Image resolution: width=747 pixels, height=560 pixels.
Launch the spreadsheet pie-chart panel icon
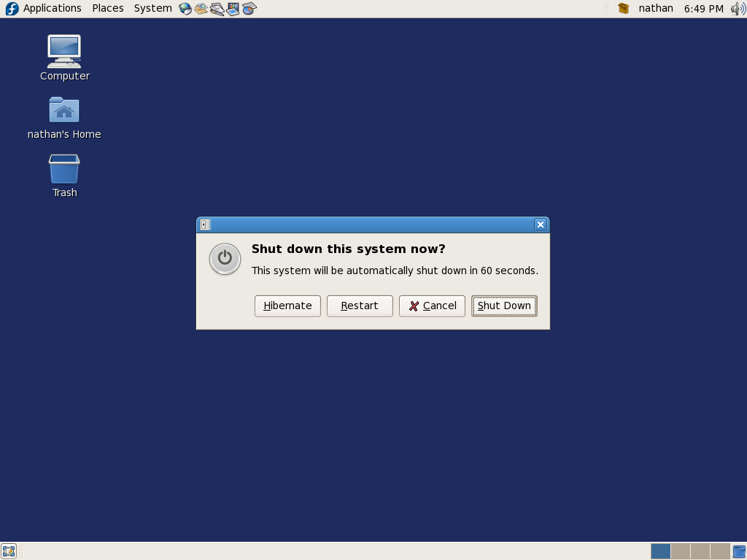[x=249, y=9]
